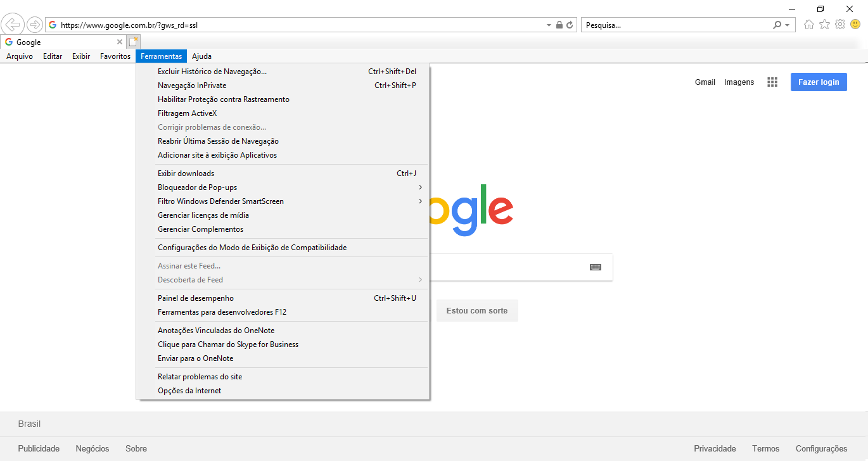Open Ferramentas para desenvolvedores F12
The height and width of the screenshot is (461, 868).
(283, 312)
